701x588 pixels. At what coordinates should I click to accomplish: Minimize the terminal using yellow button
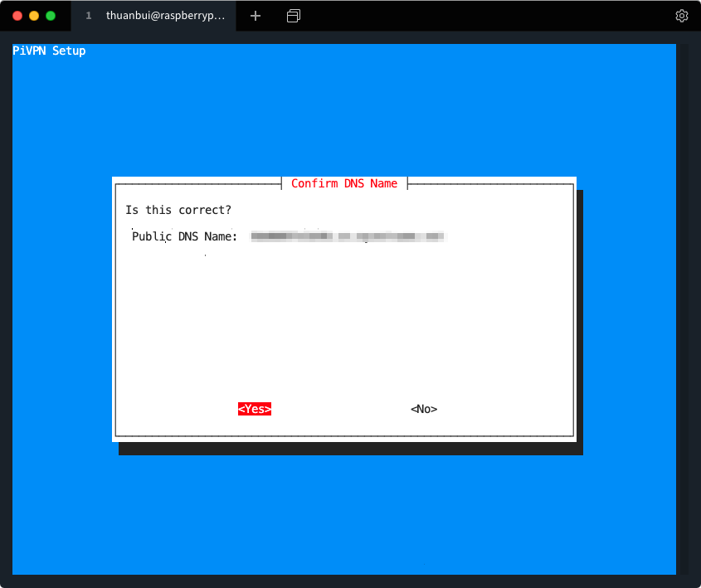(x=34, y=16)
